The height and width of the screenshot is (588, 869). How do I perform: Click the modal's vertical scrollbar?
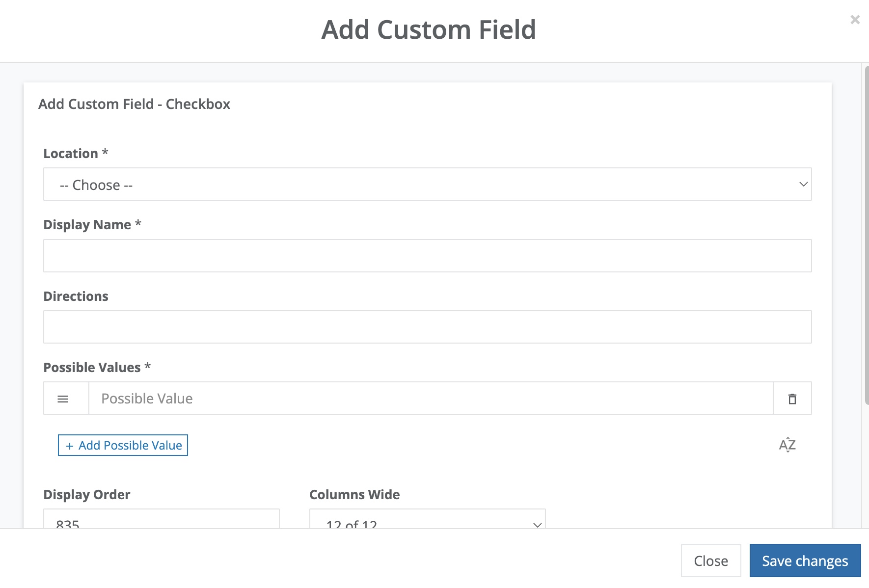point(866,236)
